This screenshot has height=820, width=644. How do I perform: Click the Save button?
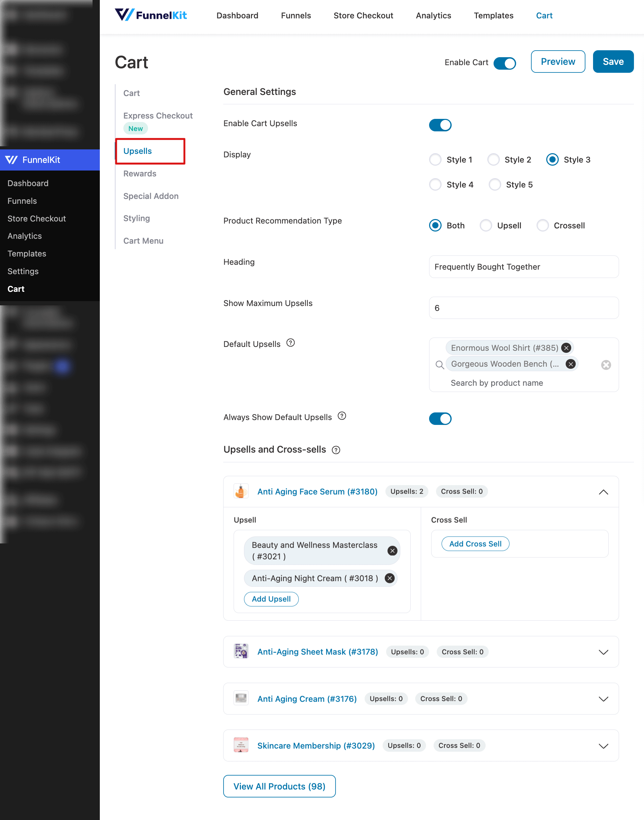click(x=613, y=61)
